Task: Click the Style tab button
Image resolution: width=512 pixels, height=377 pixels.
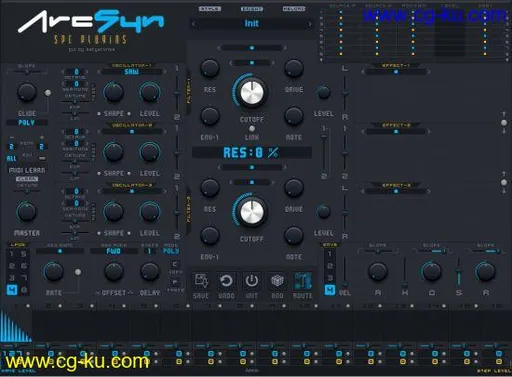Action: [x=210, y=9]
